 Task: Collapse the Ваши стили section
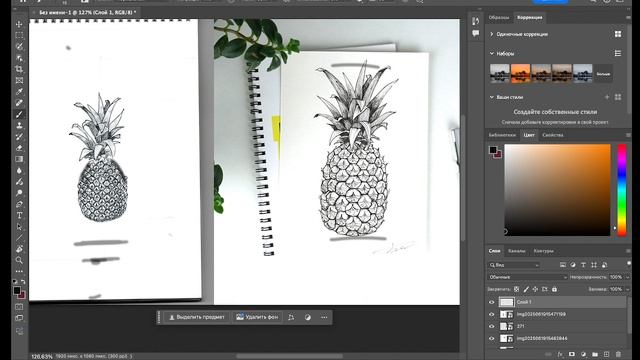click(492, 97)
